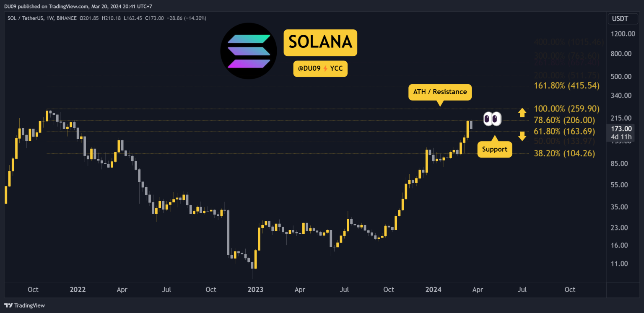This screenshot has width=644, height=313.
Task: Click the @DU09 YCC author tag
Action: [x=320, y=69]
